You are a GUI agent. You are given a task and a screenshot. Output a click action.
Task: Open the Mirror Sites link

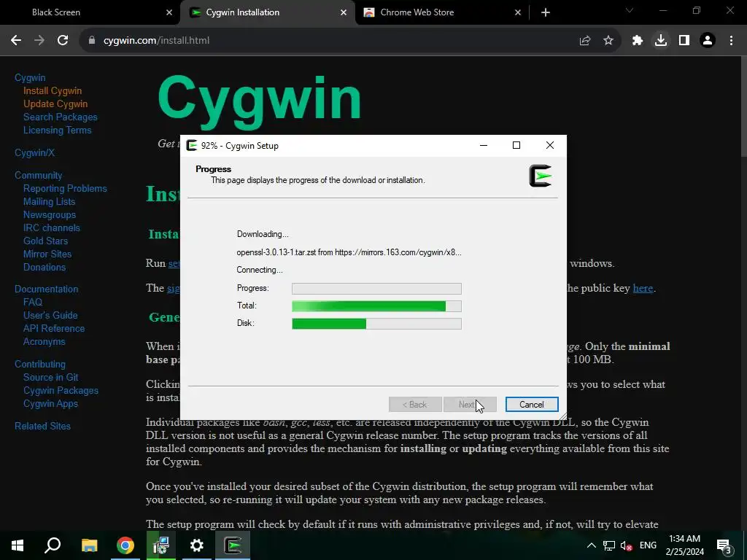click(47, 254)
